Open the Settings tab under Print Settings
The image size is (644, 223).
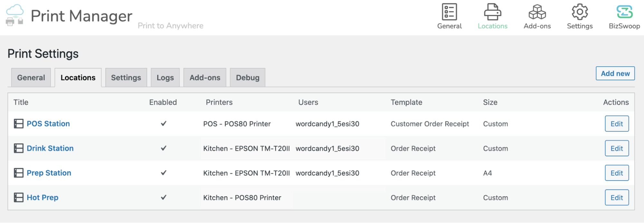(x=126, y=77)
